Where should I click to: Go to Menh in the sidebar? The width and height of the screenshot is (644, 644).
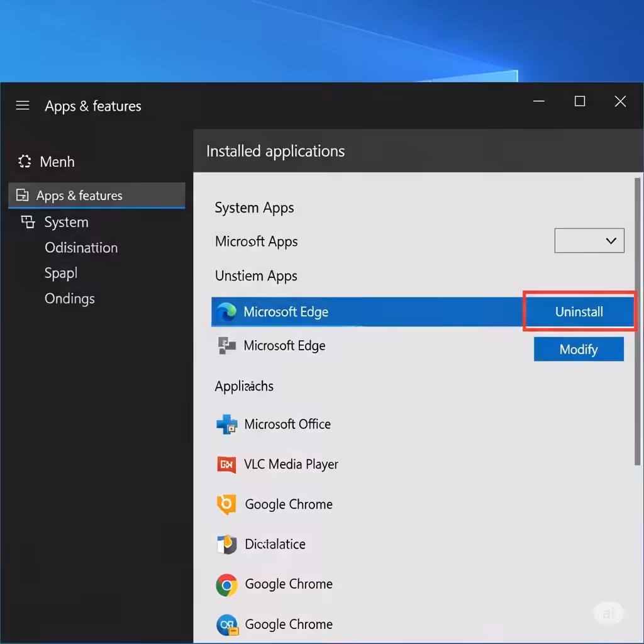(x=57, y=162)
